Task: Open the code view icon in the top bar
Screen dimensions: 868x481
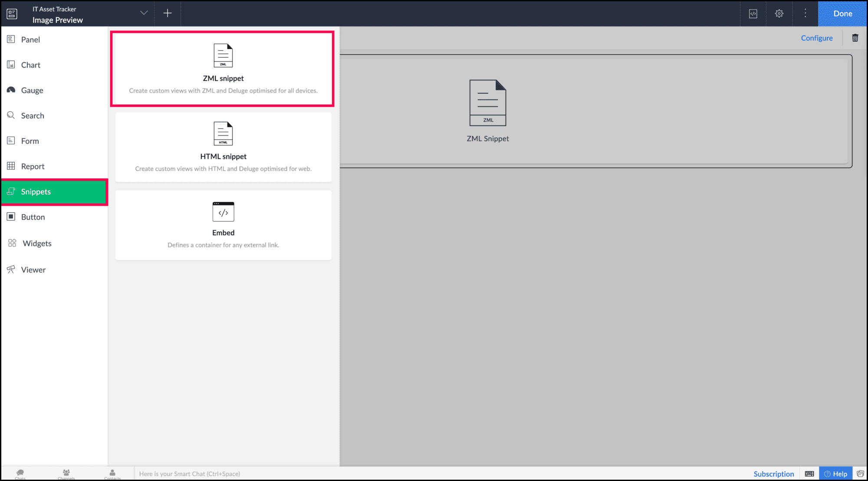Action: [x=753, y=13]
